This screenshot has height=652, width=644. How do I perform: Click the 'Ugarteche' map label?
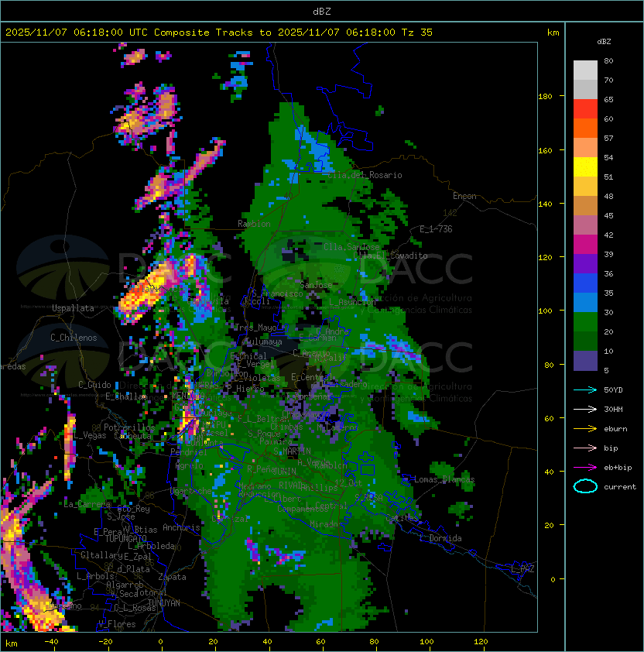[x=191, y=491]
